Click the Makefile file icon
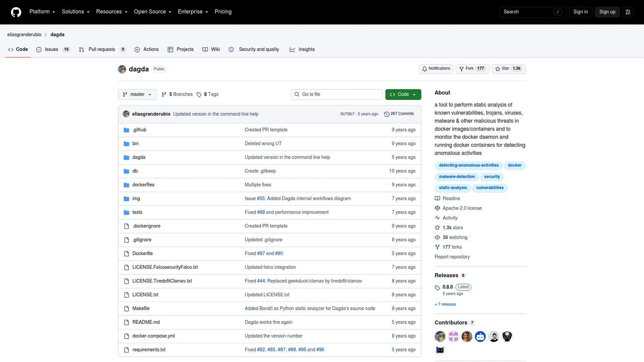This screenshot has width=644, height=362. pyautogui.click(x=126, y=308)
